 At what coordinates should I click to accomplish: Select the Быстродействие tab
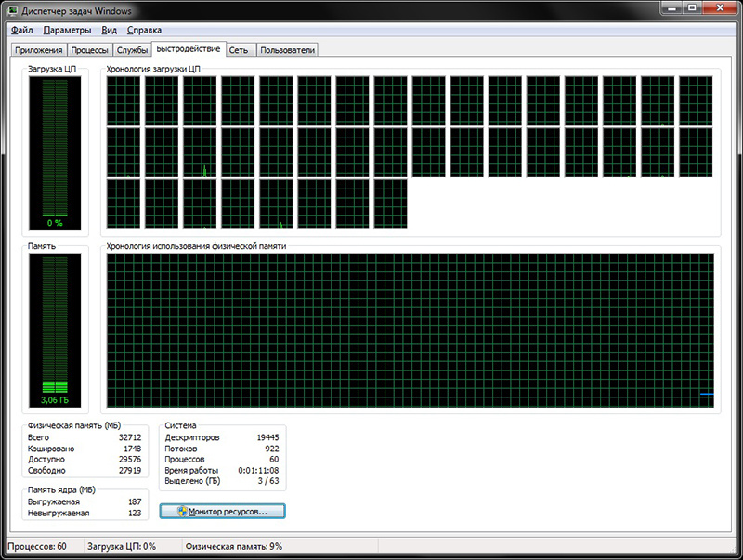click(189, 49)
